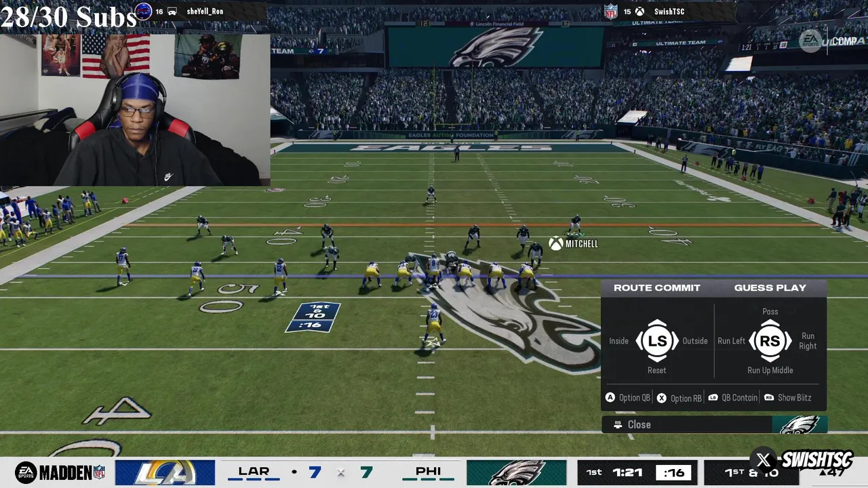Click the Rams logo on the scoreboard
Image resolution: width=868 pixels, height=488 pixels.
pos(165,472)
